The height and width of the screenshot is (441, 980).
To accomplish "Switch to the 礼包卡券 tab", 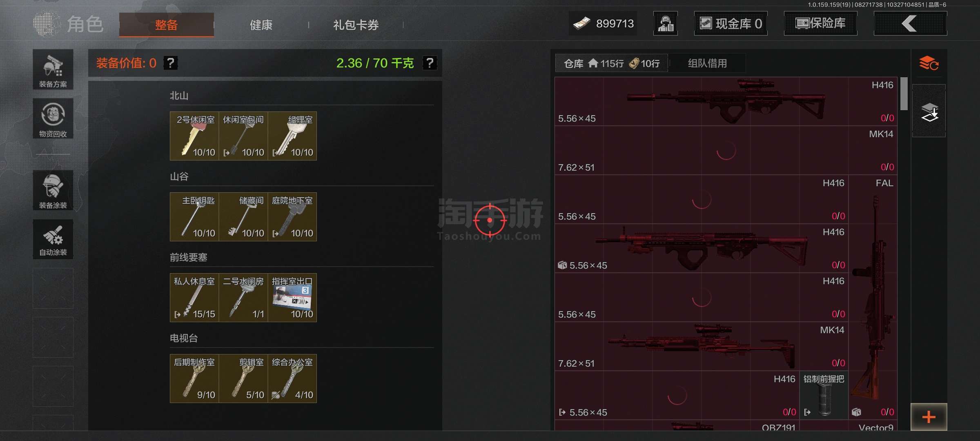I will (x=356, y=25).
